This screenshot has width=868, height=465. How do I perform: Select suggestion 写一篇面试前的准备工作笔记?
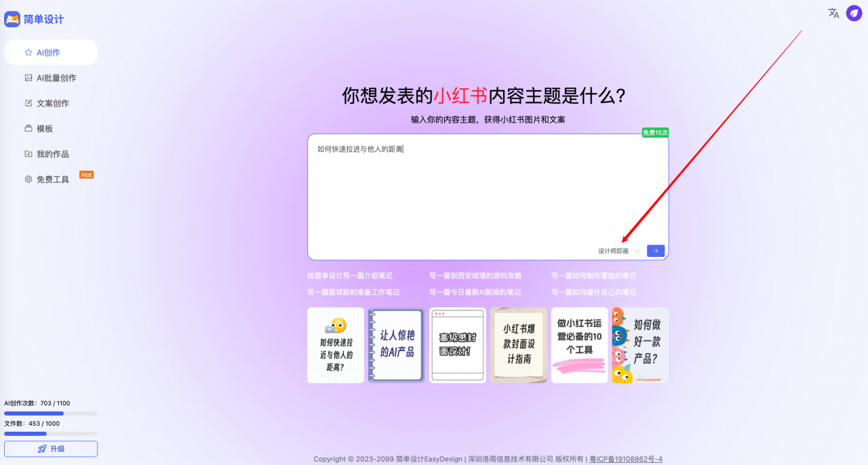click(x=353, y=292)
